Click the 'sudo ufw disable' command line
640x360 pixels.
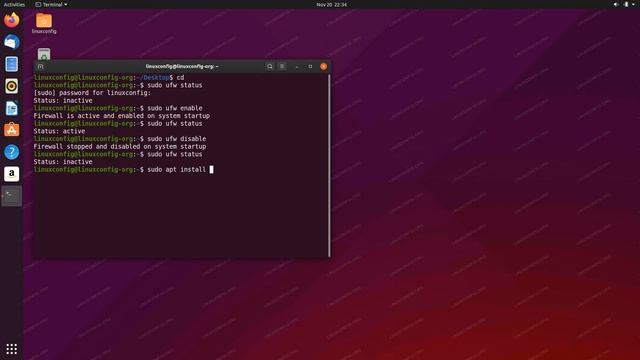pos(120,139)
